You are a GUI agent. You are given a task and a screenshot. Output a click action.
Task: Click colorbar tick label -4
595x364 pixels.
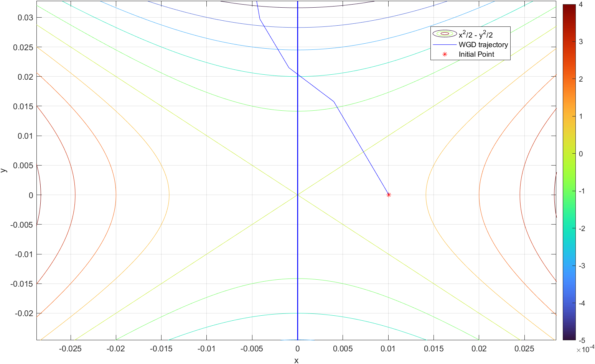[582, 303]
